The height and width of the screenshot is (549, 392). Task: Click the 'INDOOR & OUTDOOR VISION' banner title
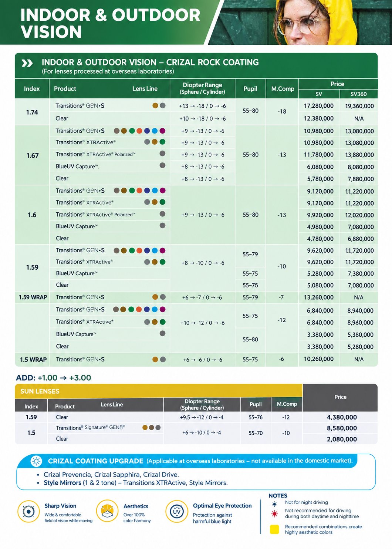[110, 23]
